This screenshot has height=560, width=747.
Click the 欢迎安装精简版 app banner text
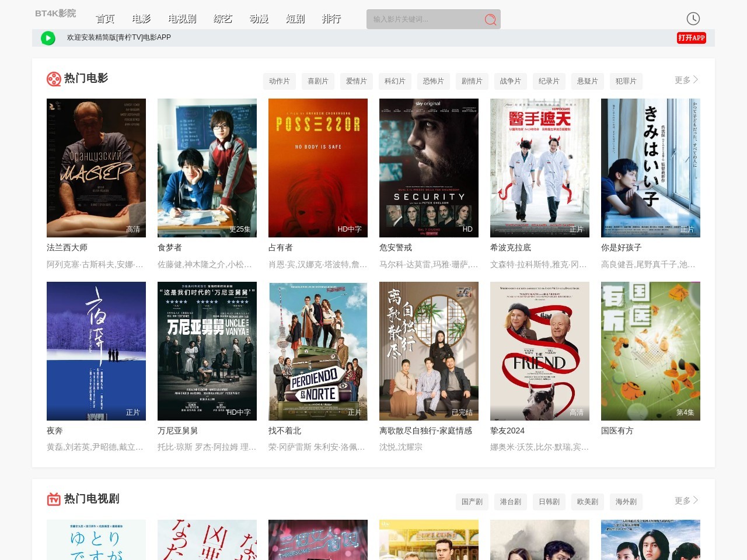click(x=119, y=37)
